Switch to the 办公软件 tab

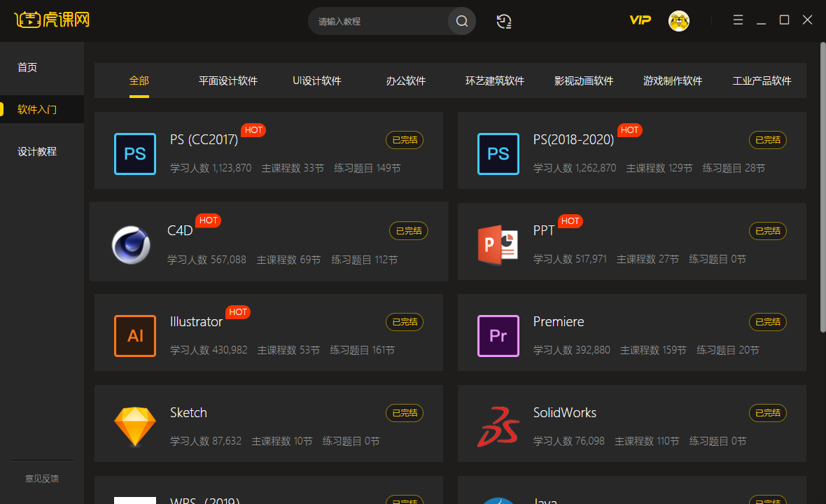click(406, 80)
